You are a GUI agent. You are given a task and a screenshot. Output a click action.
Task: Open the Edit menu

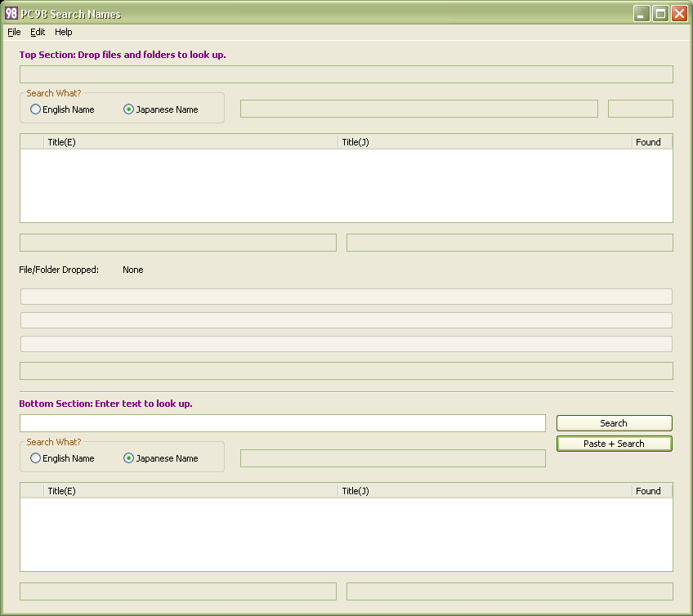[38, 32]
